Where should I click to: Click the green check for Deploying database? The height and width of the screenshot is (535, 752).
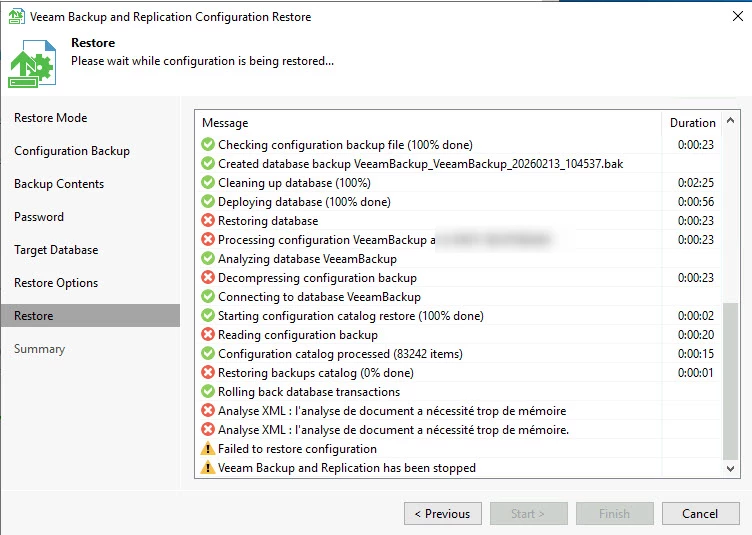click(x=208, y=202)
